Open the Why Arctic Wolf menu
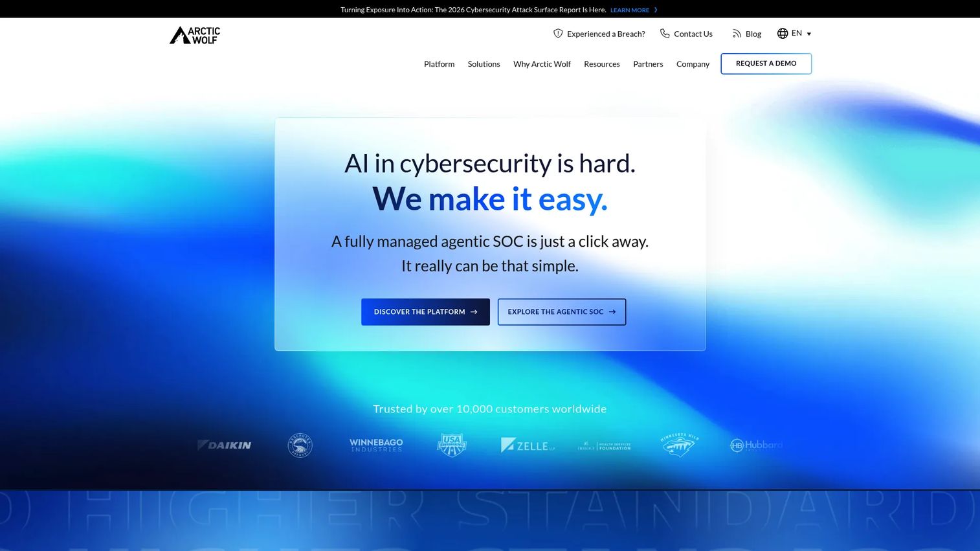980x551 pixels. pyautogui.click(x=542, y=64)
